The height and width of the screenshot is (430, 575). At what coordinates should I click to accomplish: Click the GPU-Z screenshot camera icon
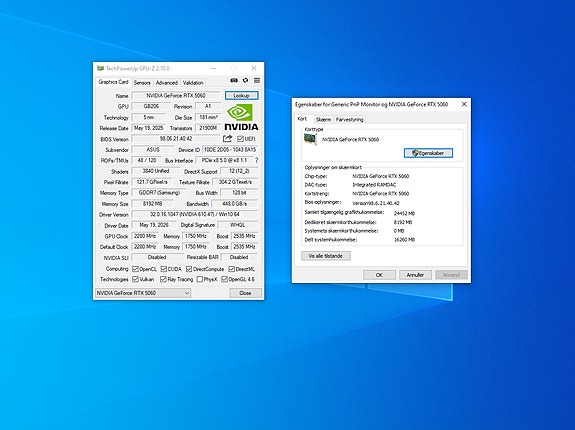[x=234, y=80]
